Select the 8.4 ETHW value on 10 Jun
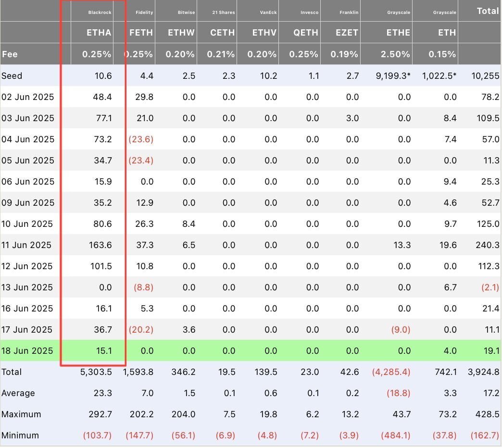Viewport: 502px width, 448px height. pos(188,224)
